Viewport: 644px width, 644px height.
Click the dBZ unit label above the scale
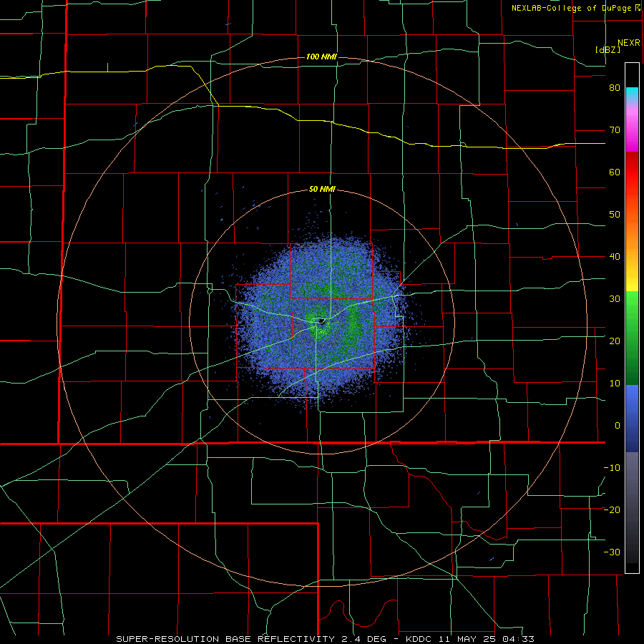click(x=608, y=49)
